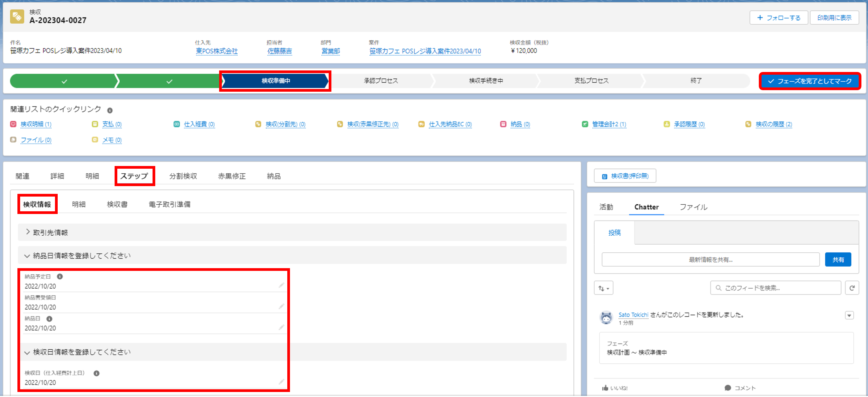Click info icon beside 納品予定日
The height and width of the screenshot is (397, 868).
(x=60, y=277)
